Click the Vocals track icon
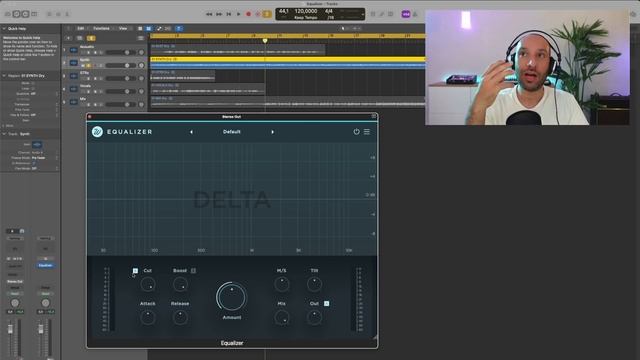 (73, 89)
